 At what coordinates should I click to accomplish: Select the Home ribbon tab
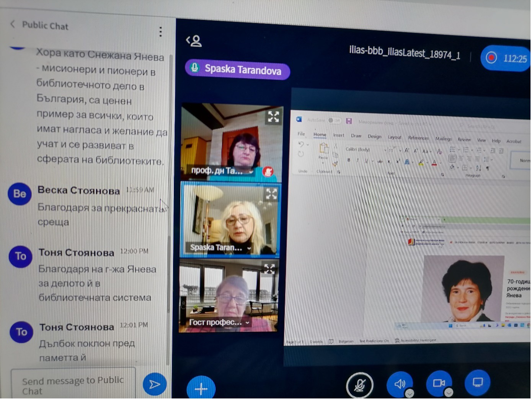[320, 135]
